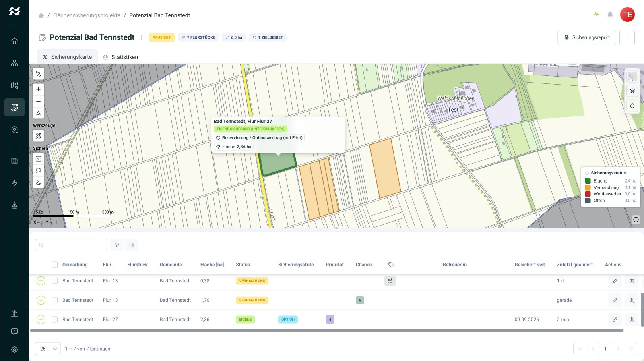Open the wind turbine sidebar icon
The width and height of the screenshot is (644, 361).
pos(14,205)
